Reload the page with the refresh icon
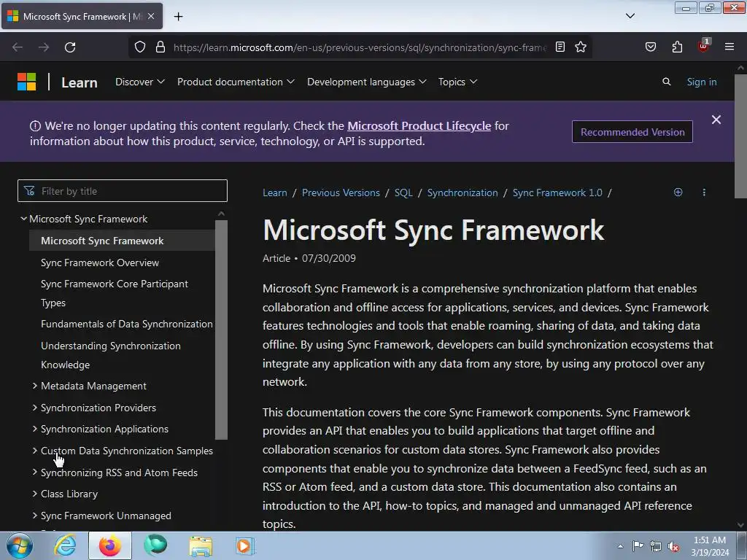Image resolution: width=747 pixels, height=560 pixels. point(70,47)
